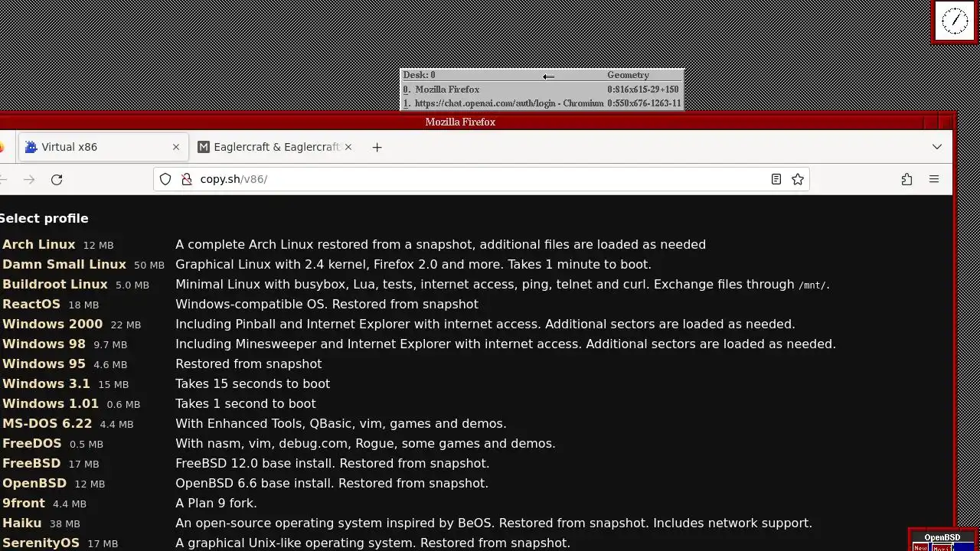Focus the copy.sh/v86/ address bar

coord(482,179)
